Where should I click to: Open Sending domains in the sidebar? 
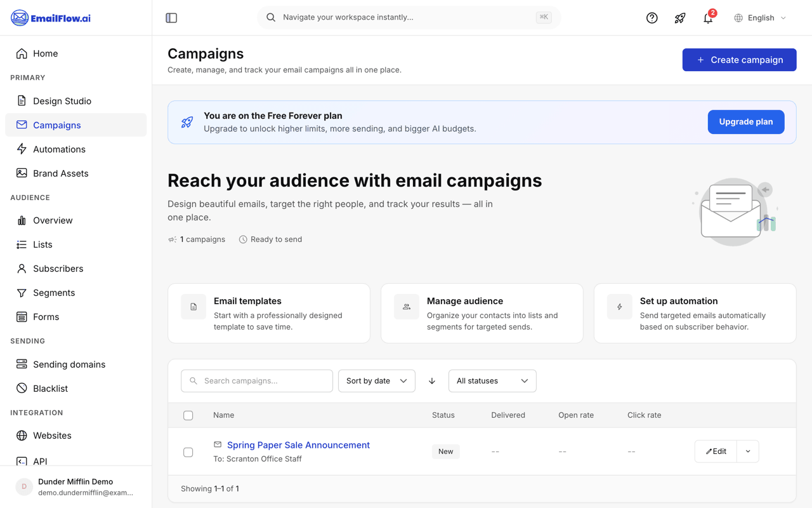76,364
